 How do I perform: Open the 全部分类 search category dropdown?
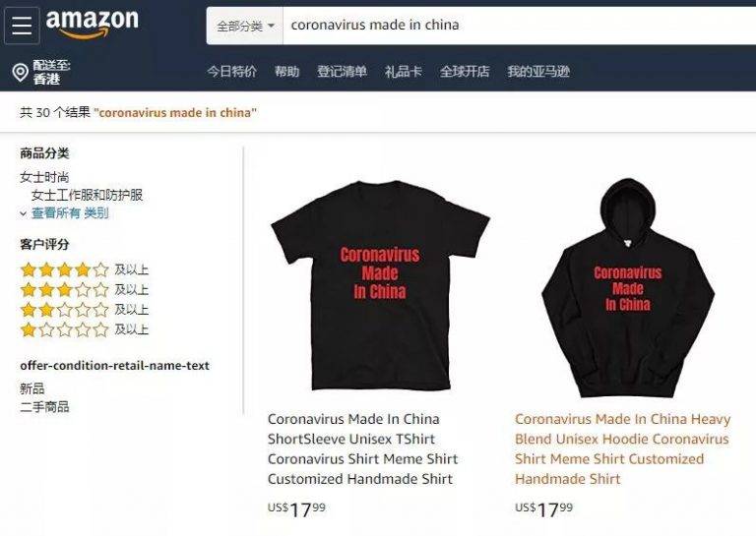tap(245, 26)
